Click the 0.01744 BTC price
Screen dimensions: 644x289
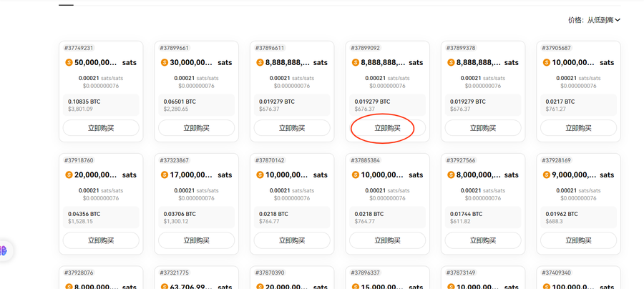pos(466,214)
